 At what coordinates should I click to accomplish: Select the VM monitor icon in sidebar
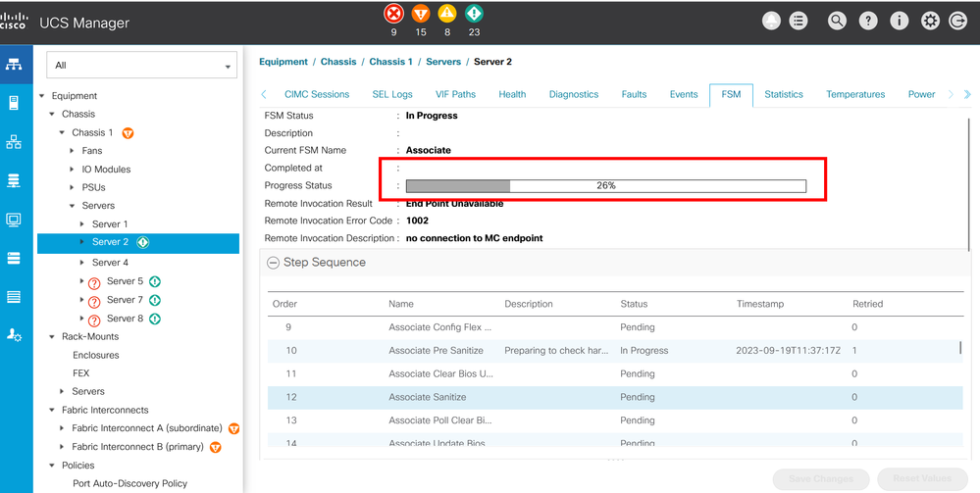(x=14, y=220)
